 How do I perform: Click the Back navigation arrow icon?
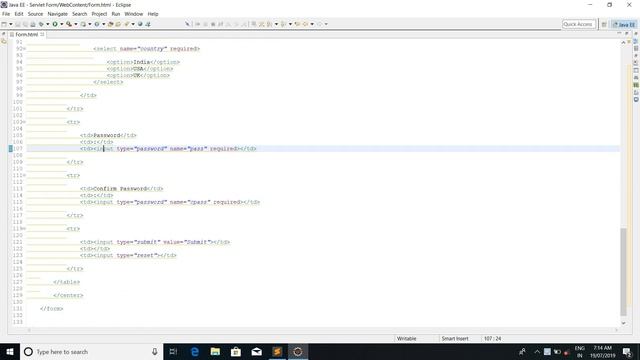305,24
